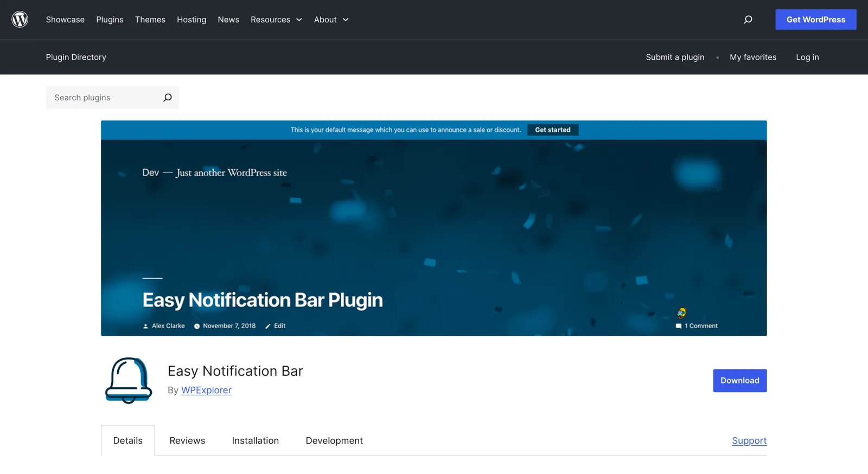This screenshot has width=868, height=474.
Task: Open the Showcase menu item
Action: pyautogui.click(x=65, y=20)
